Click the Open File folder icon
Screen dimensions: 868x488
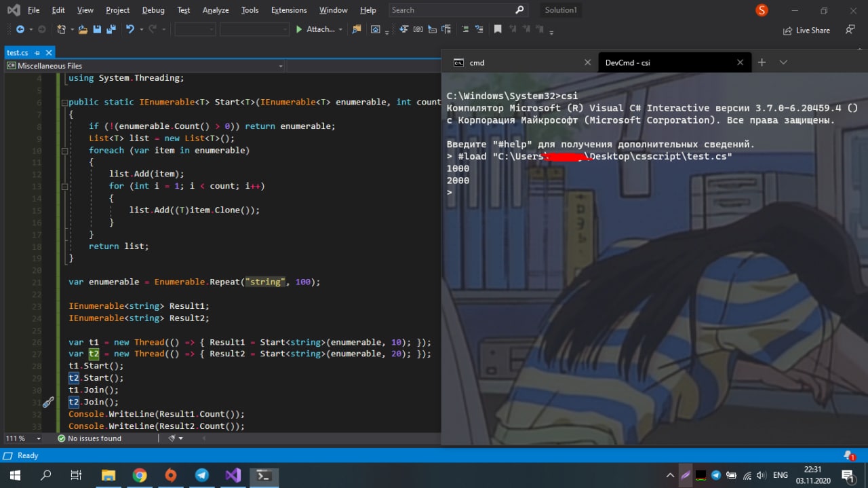[83, 29]
